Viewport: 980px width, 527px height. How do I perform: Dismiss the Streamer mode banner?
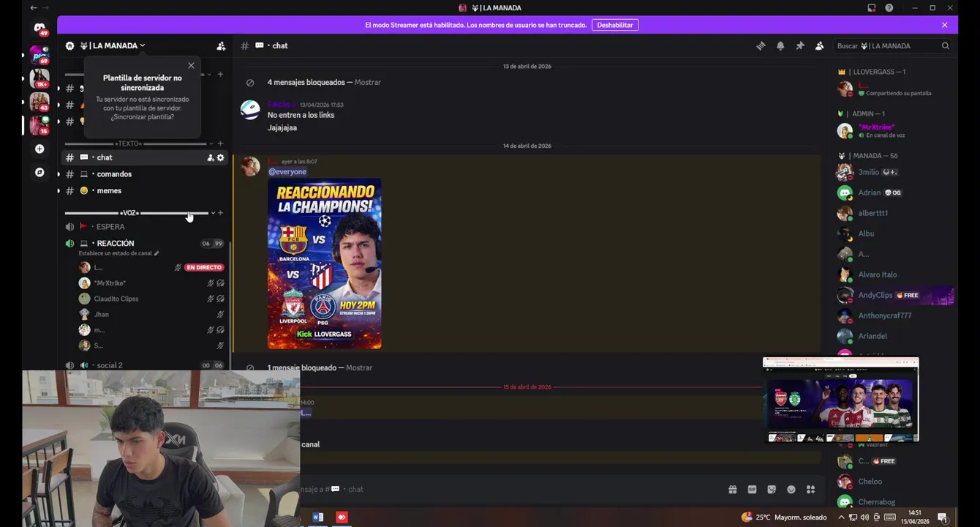click(x=944, y=25)
